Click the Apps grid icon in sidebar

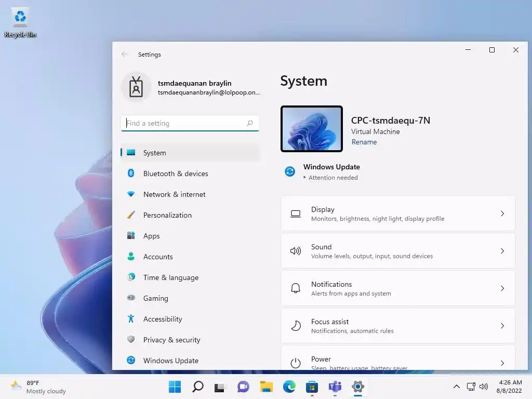[x=131, y=235]
